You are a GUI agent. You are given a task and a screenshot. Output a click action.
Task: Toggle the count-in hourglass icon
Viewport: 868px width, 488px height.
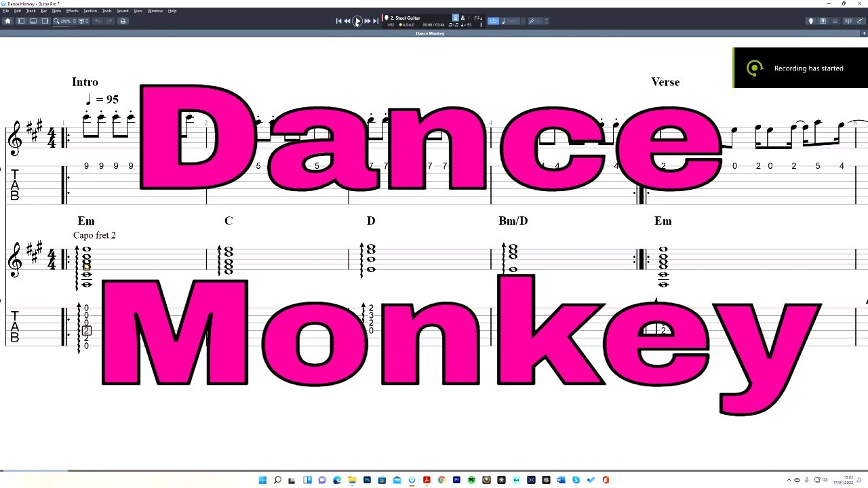click(x=456, y=18)
